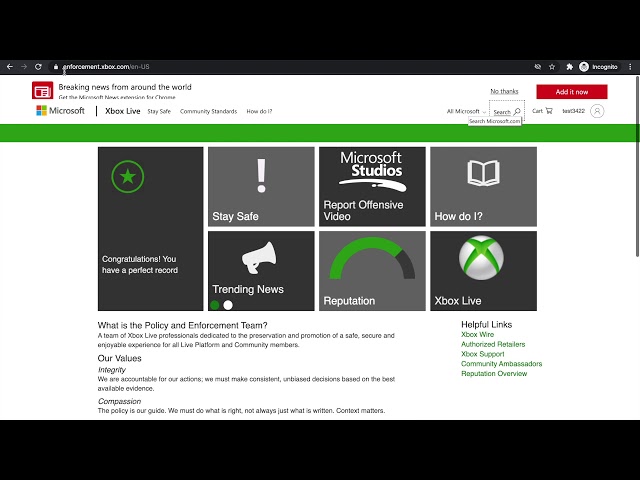
Task: Open the Xbox Support link
Action: point(482,354)
